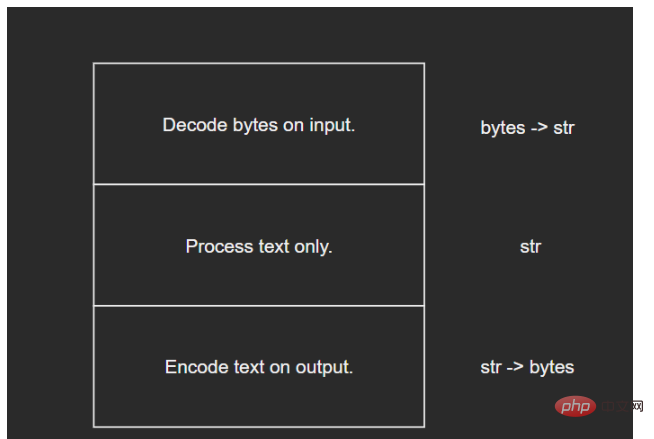Select the "Encode text on output." text
The height and width of the screenshot is (439, 654).
pos(259,367)
